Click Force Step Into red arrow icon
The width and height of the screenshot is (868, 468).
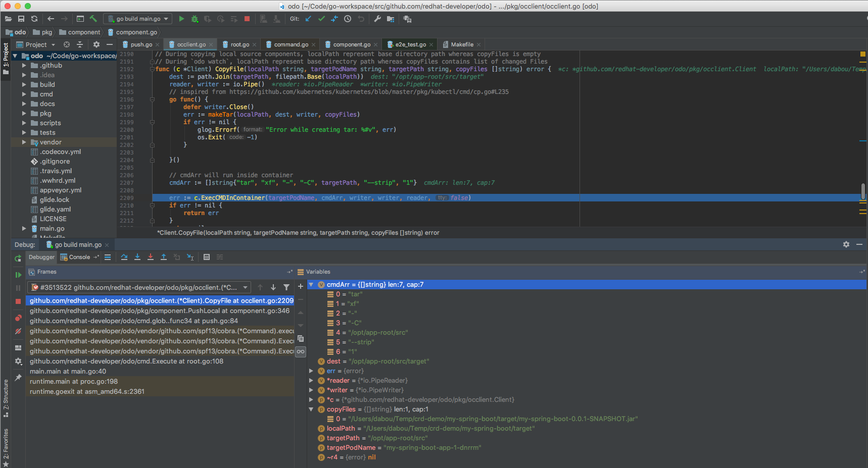pos(151,257)
